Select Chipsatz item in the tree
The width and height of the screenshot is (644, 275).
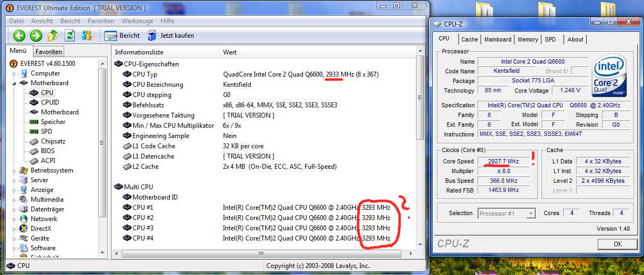click(53, 141)
